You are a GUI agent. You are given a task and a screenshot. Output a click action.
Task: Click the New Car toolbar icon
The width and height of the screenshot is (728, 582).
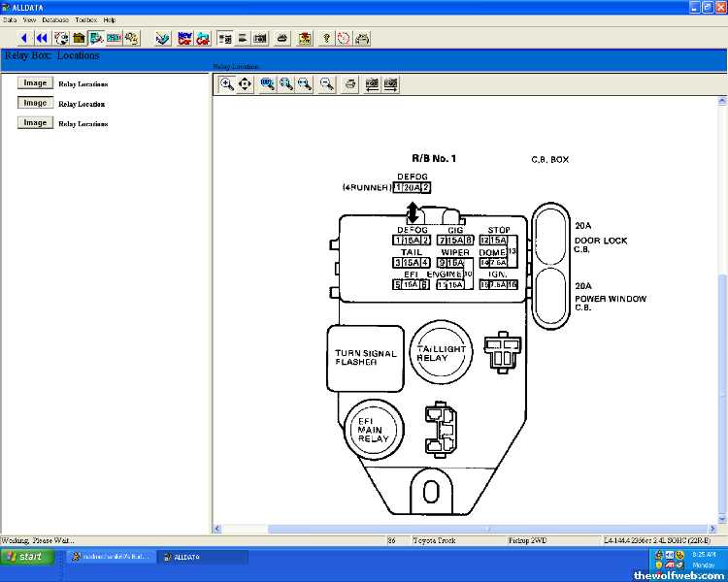(x=184, y=38)
